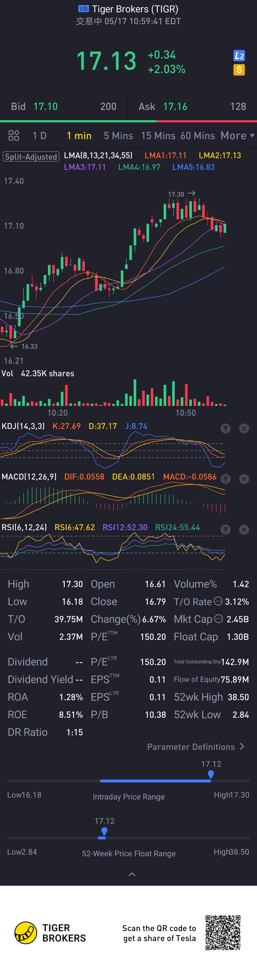
Task: Tap the Tiger Brokers (TIGR) title
Action: click(x=135, y=9)
